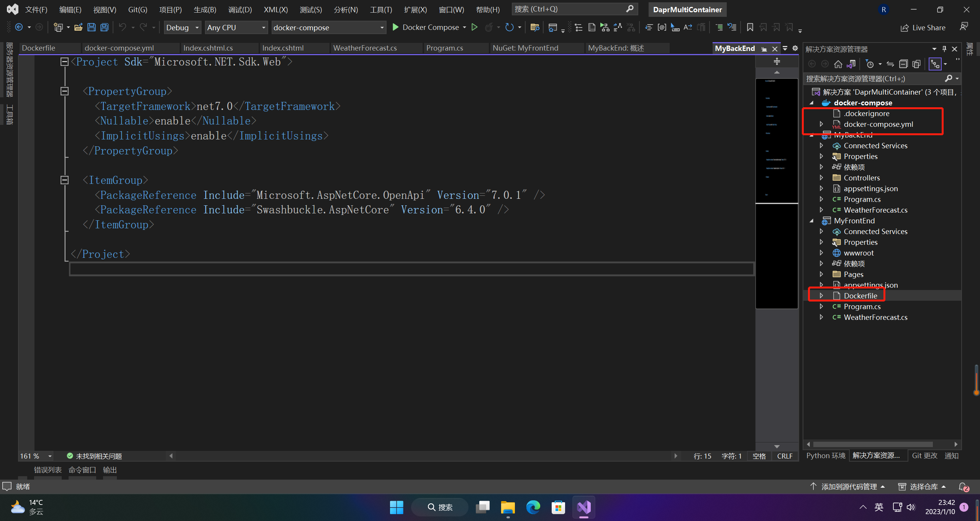
Task: Toggle a bookmark on the current line
Action: point(750,27)
